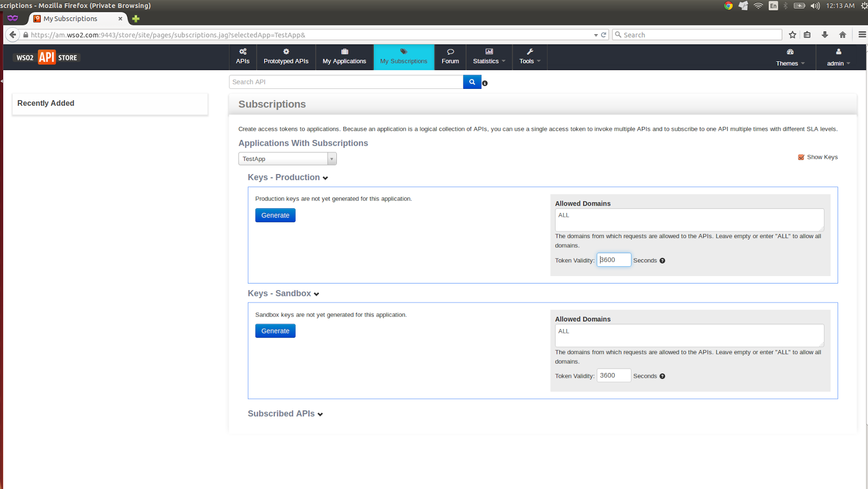
Task: Click the Chrome icon in system tray
Action: click(x=729, y=5)
